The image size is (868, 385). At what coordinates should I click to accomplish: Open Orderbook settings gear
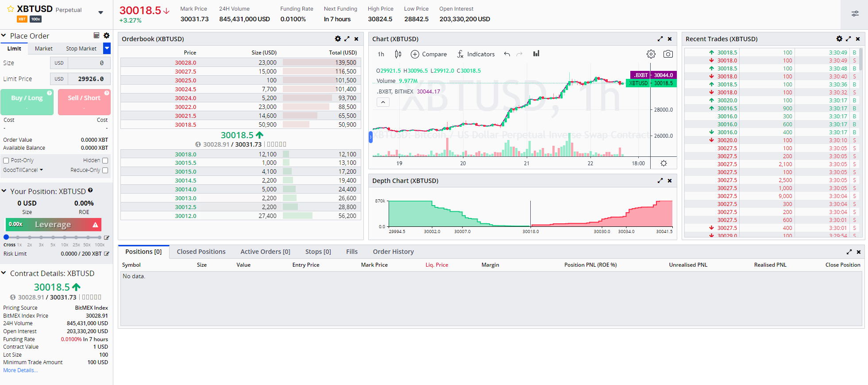(338, 39)
